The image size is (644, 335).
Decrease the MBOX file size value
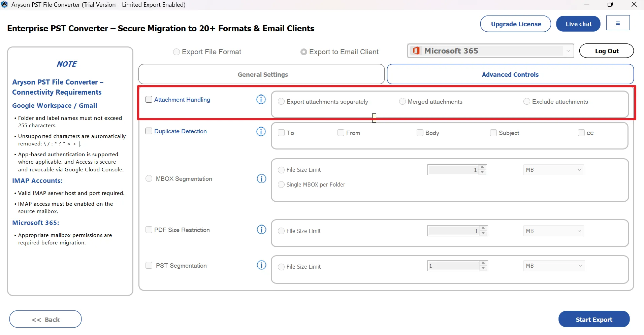click(482, 172)
